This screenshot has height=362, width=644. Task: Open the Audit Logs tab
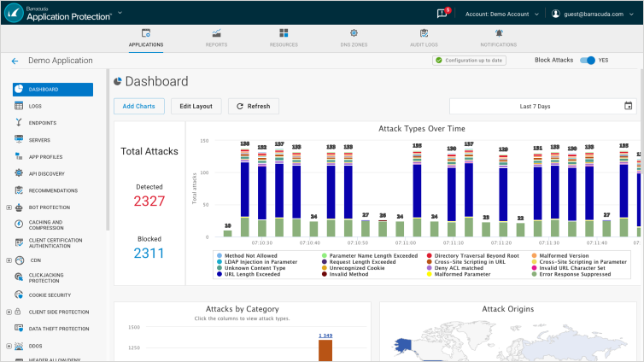click(x=424, y=38)
